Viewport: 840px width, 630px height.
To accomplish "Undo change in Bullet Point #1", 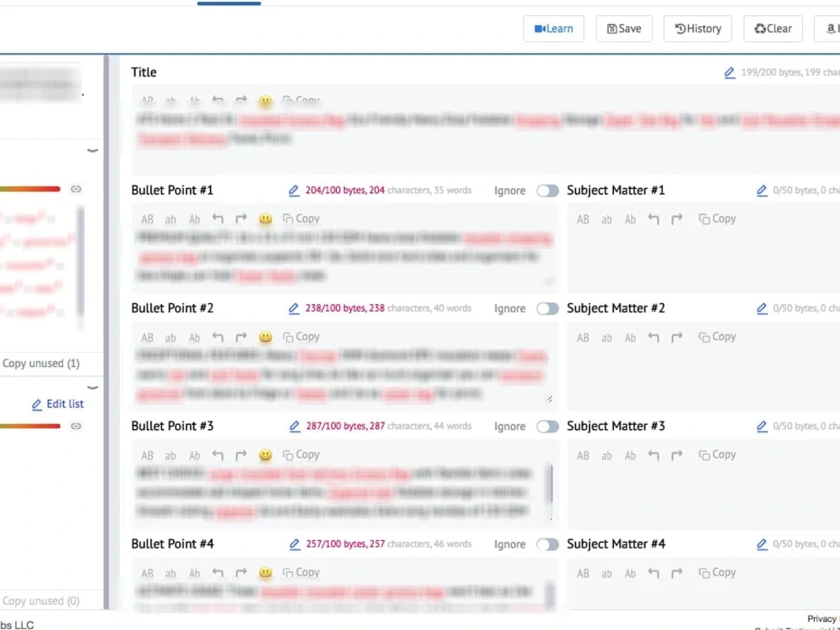I will [218, 218].
